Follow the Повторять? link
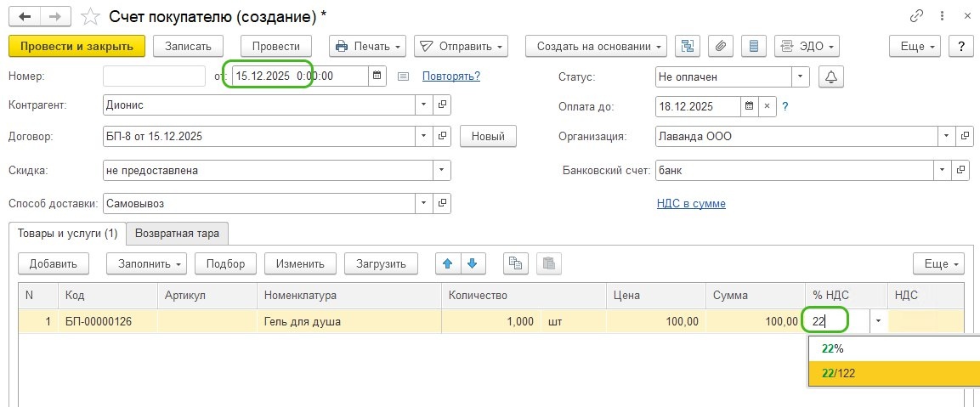The width and height of the screenshot is (980, 407). coord(451,76)
